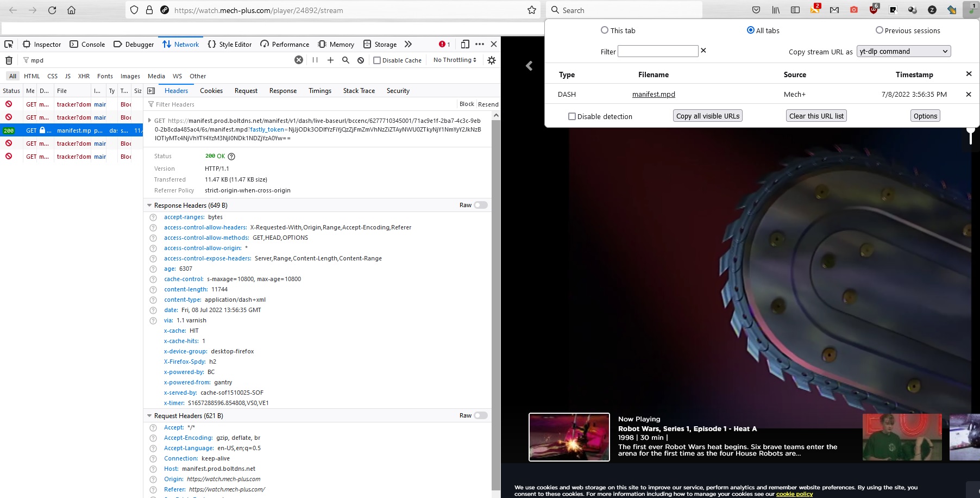
Task: Select the This tab radio button
Action: click(x=605, y=30)
